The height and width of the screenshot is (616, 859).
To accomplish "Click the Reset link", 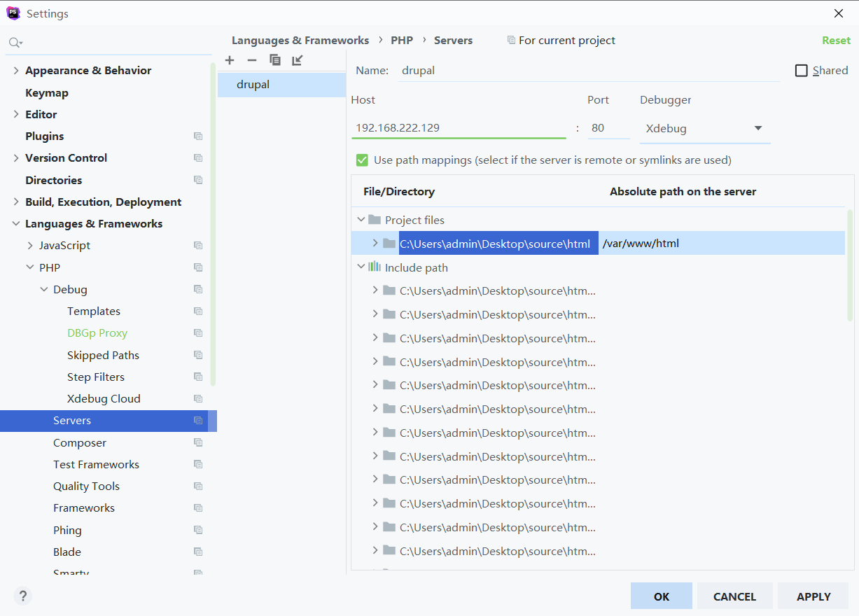I will coord(836,41).
